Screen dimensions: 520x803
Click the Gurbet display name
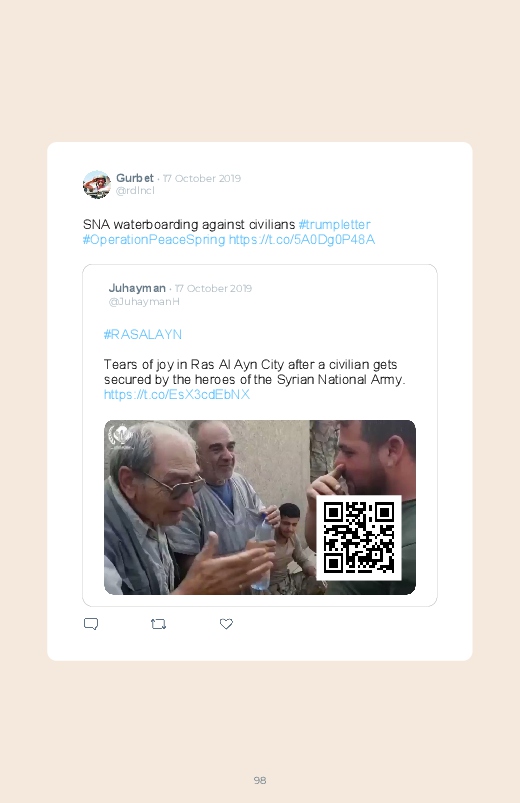click(x=135, y=178)
